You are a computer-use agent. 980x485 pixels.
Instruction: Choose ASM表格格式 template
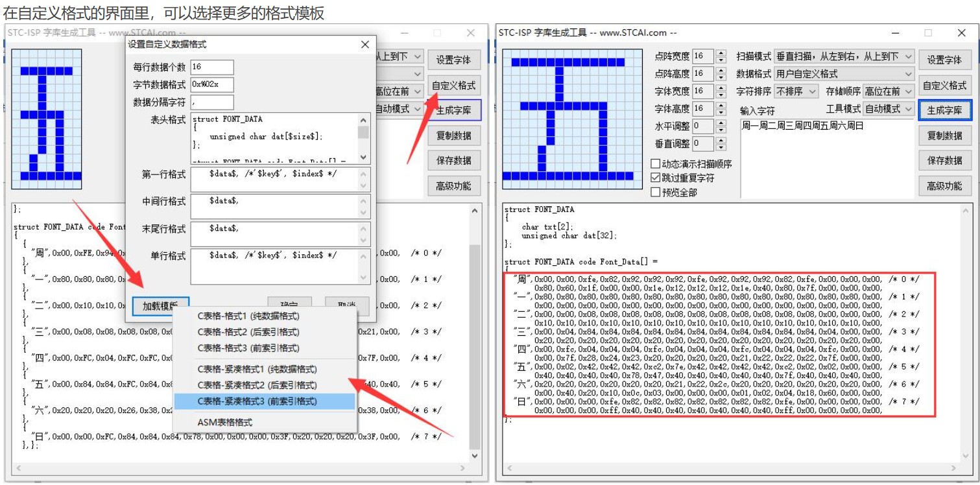265,422
